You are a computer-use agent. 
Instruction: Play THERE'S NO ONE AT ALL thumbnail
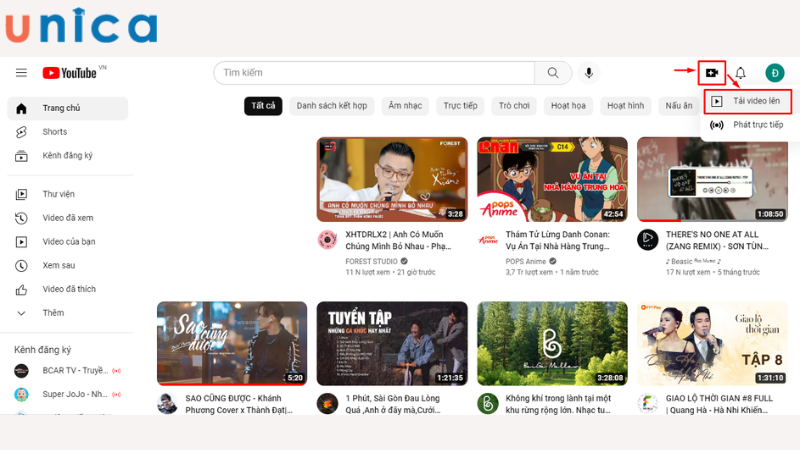click(712, 180)
